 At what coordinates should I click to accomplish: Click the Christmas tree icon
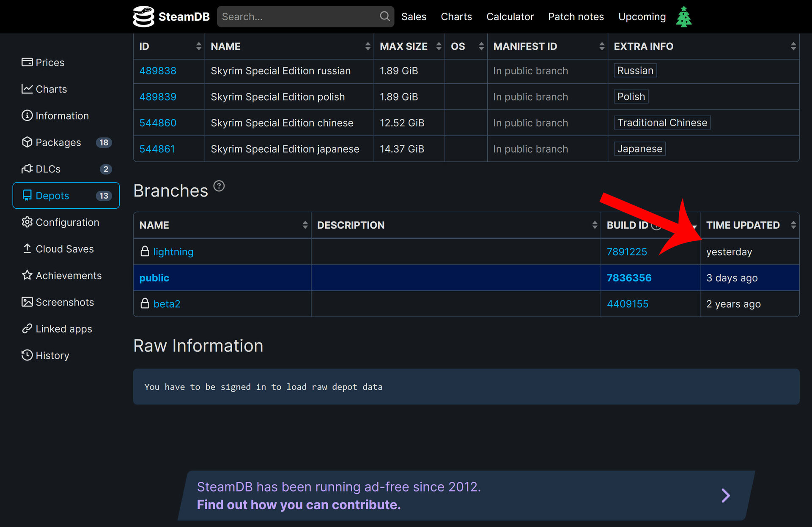683,17
